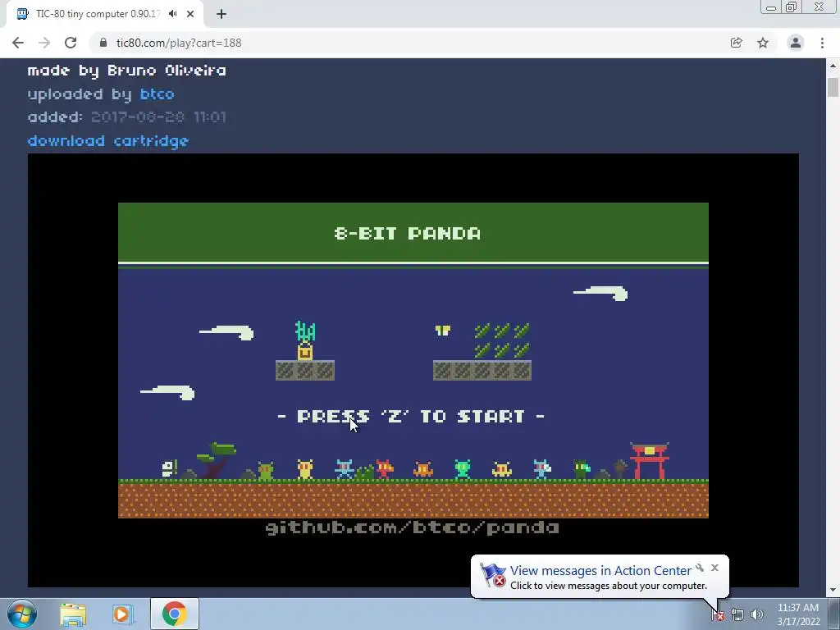Share this page icon in address bar

pyautogui.click(x=736, y=43)
